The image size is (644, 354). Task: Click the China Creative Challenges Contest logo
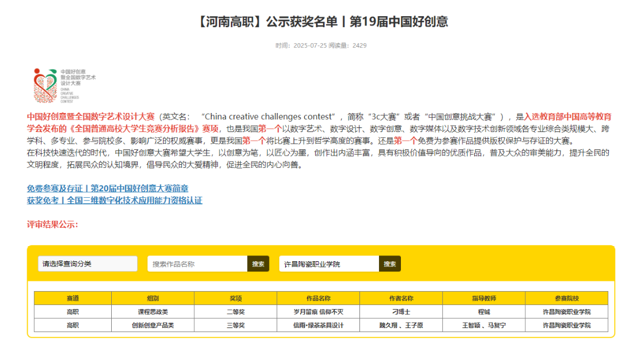[x=63, y=85]
